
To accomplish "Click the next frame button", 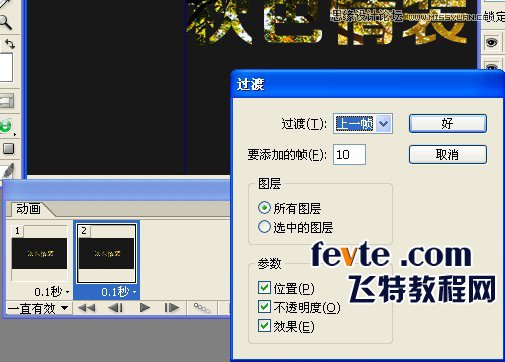I will tap(172, 308).
